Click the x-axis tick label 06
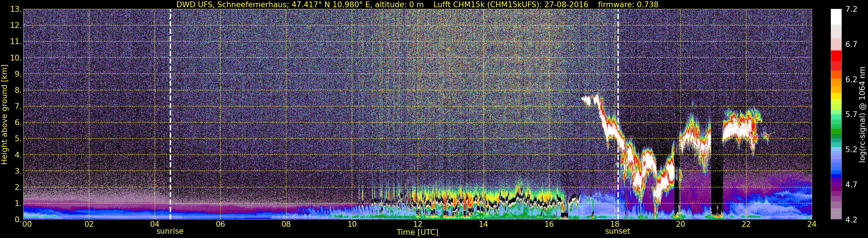This screenshot has width=868, height=238. pyautogui.click(x=220, y=224)
